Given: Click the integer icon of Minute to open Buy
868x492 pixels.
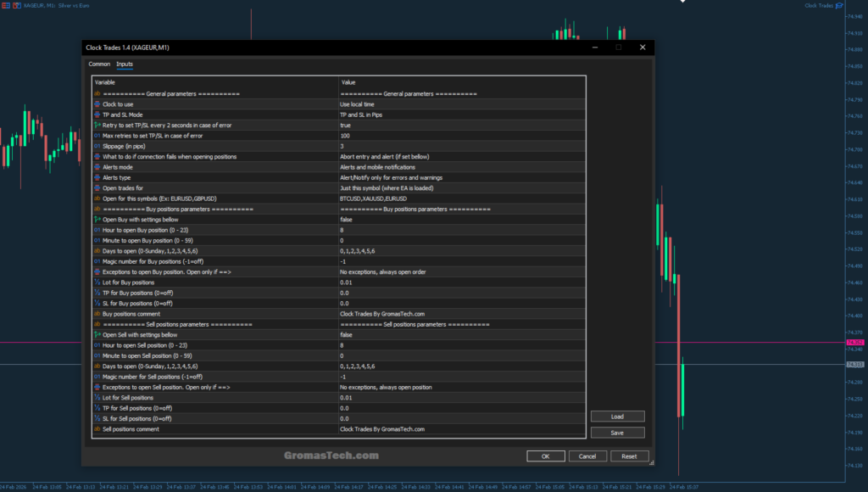Looking at the screenshot, I should coord(97,240).
